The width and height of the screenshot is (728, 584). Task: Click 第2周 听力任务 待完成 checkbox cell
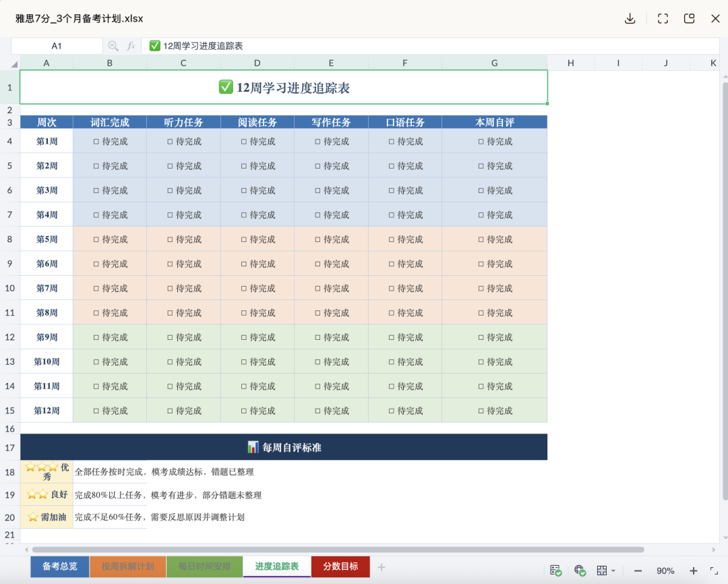pyautogui.click(x=183, y=166)
